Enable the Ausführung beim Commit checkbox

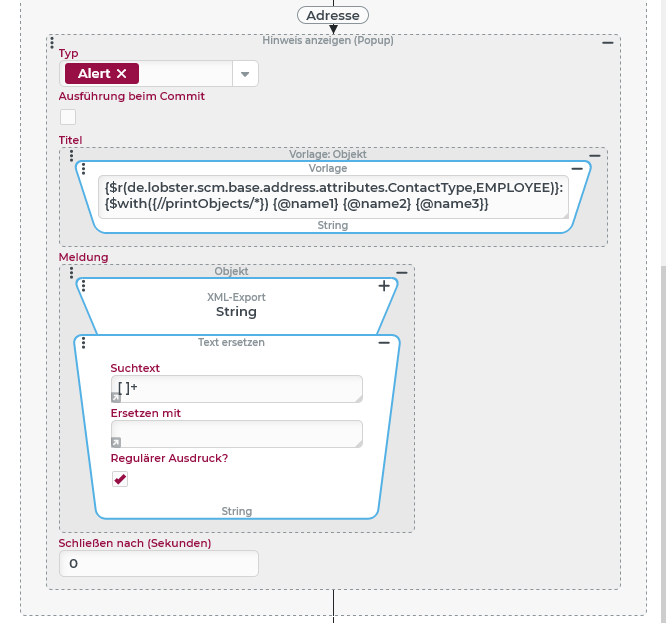point(68,117)
